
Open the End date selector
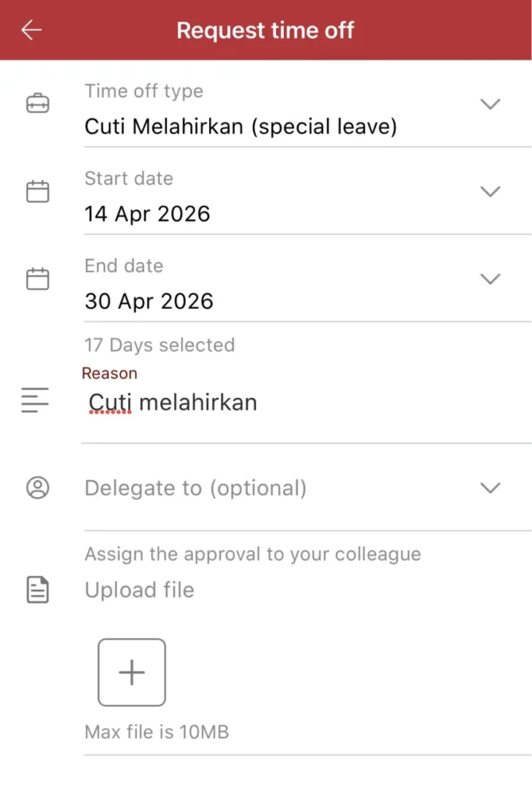click(491, 278)
